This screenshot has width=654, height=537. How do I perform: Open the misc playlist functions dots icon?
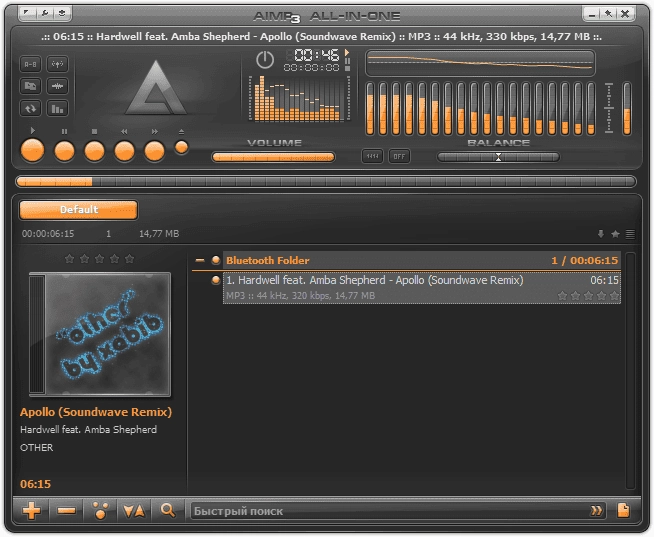(100, 510)
